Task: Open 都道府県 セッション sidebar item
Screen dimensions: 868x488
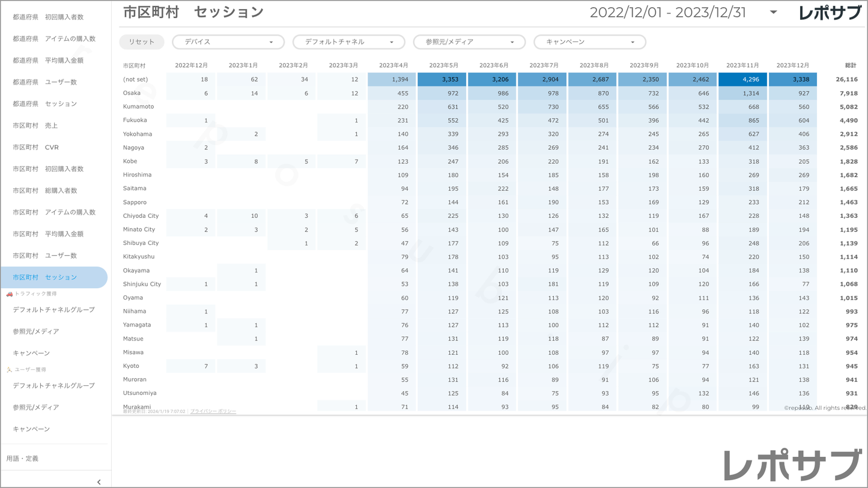Action: (44, 104)
